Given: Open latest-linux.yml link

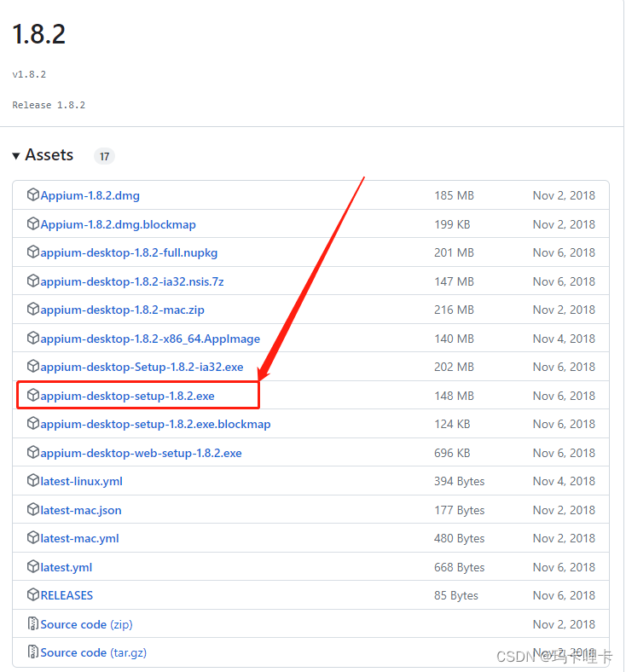Looking at the screenshot, I should click(81, 481).
